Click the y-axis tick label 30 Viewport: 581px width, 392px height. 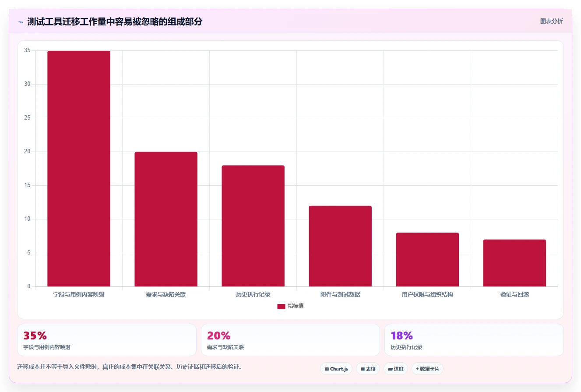pyautogui.click(x=28, y=84)
